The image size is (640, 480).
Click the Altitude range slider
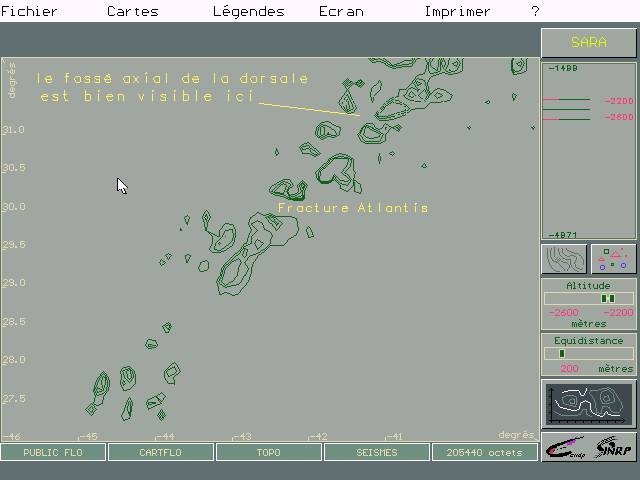(589, 298)
